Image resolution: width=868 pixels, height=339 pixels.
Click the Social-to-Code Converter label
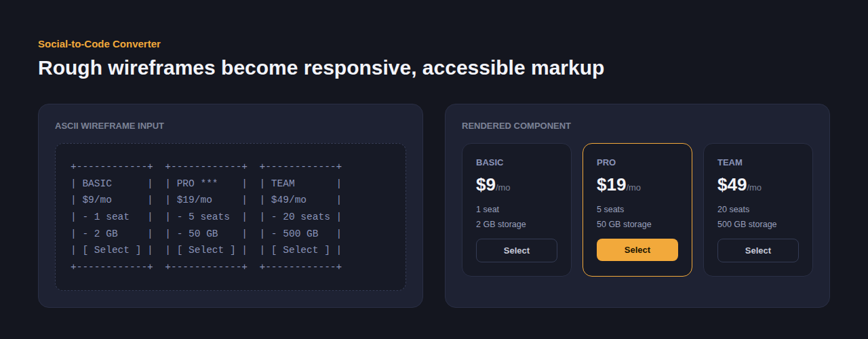99,44
